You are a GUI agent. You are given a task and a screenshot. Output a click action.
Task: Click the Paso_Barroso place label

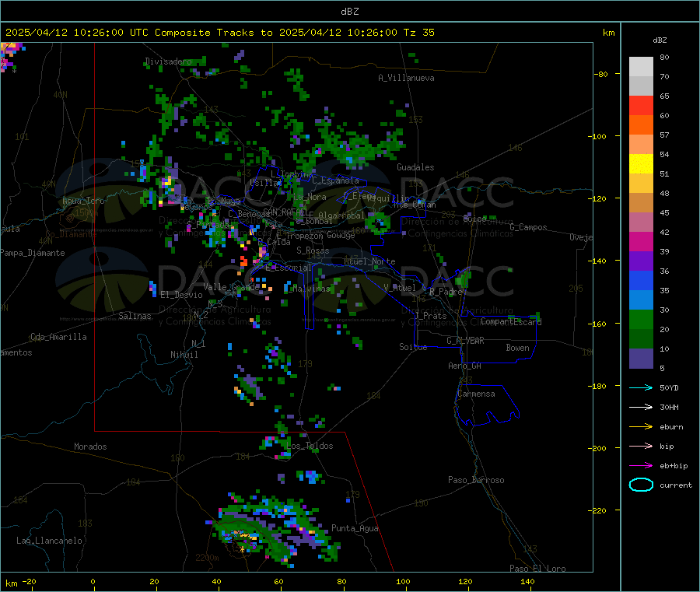[476, 480]
